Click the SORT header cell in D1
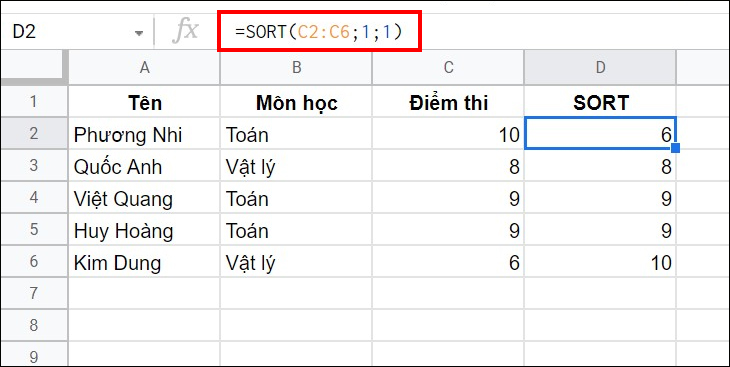The image size is (730, 367). [600, 102]
